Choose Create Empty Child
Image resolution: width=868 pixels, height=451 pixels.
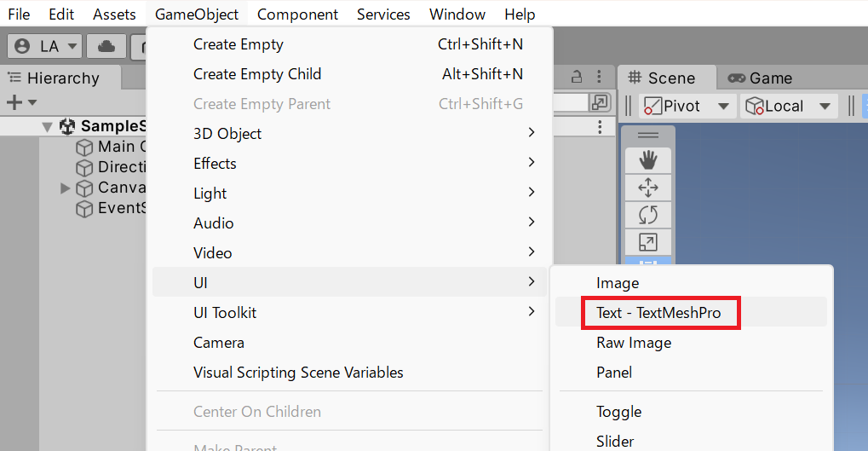pos(349,74)
